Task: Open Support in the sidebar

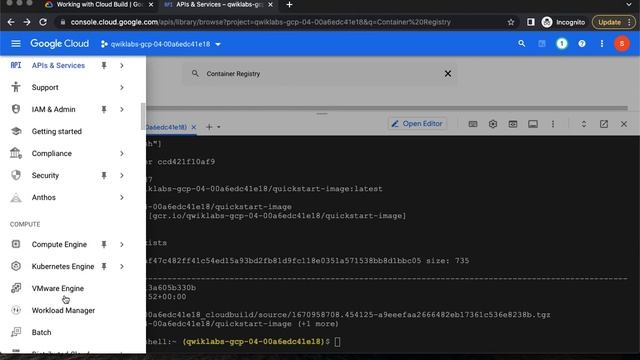Action: (x=45, y=87)
